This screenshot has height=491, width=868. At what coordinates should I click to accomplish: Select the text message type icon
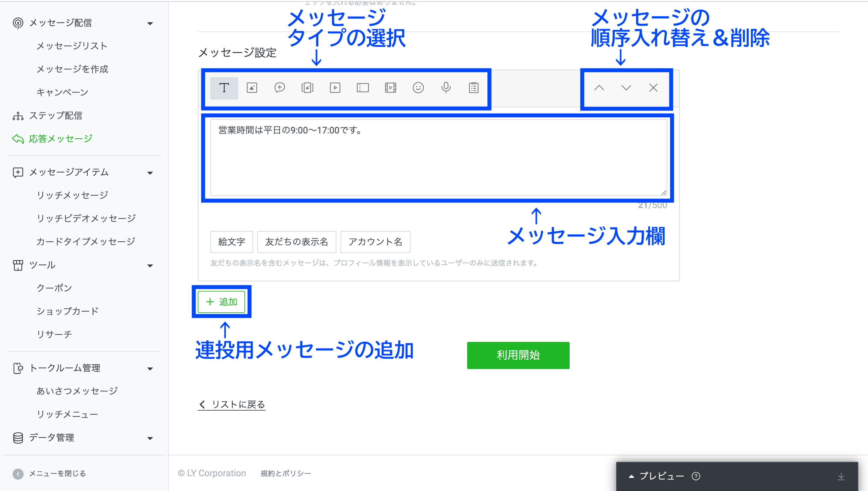pyautogui.click(x=224, y=88)
